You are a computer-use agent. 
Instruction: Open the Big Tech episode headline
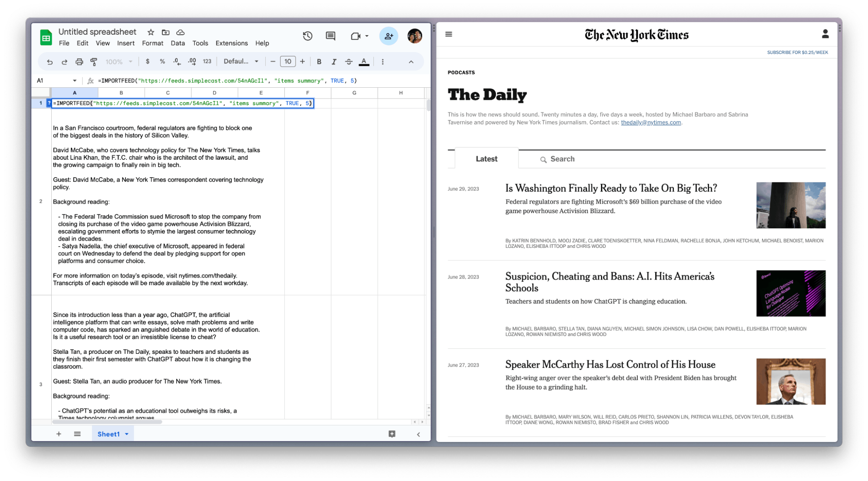coord(611,188)
